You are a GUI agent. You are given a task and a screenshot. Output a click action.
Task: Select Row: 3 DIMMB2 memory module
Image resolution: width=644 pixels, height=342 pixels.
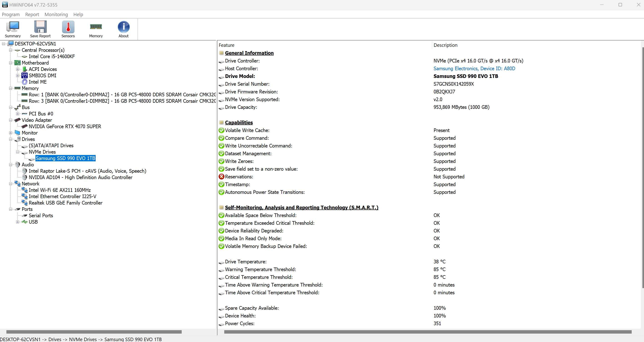[x=122, y=101]
